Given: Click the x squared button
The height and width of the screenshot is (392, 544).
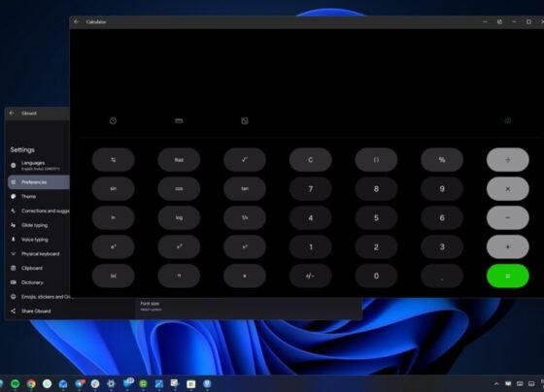Looking at the screenshot, I should click(179, 247).
